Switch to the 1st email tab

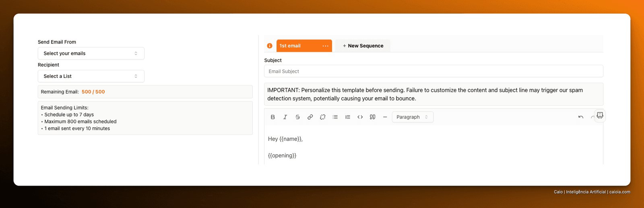click(x=304, y=46)
